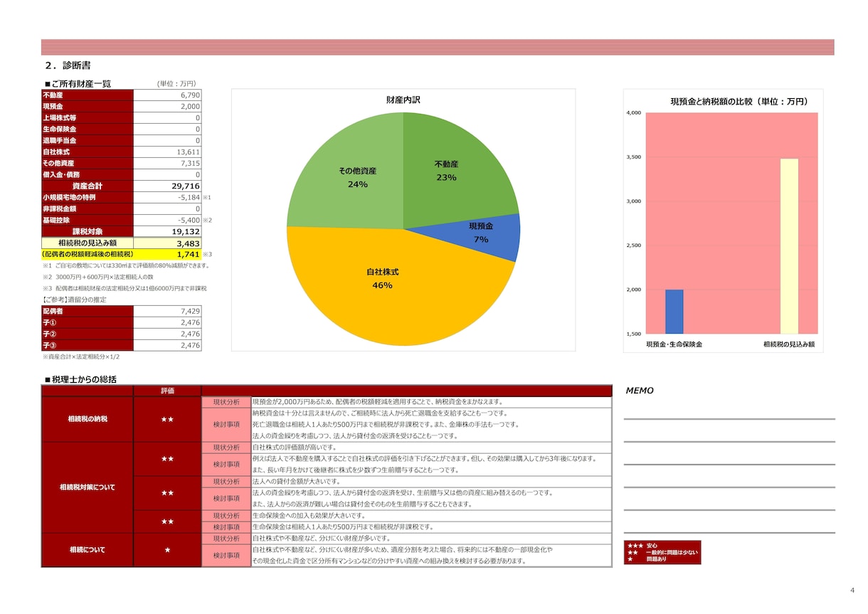Click the MEMO heading
Viewport: 868px width, 614px height.
tap(639, 391)
